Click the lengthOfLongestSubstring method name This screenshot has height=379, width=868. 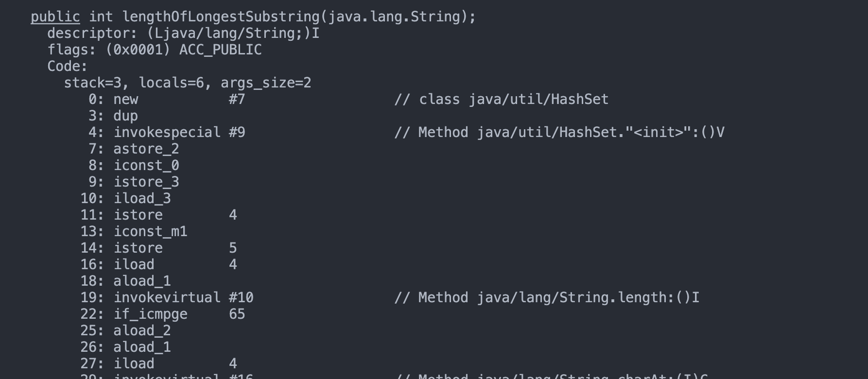pyautogui.click(x=220, y=17)
